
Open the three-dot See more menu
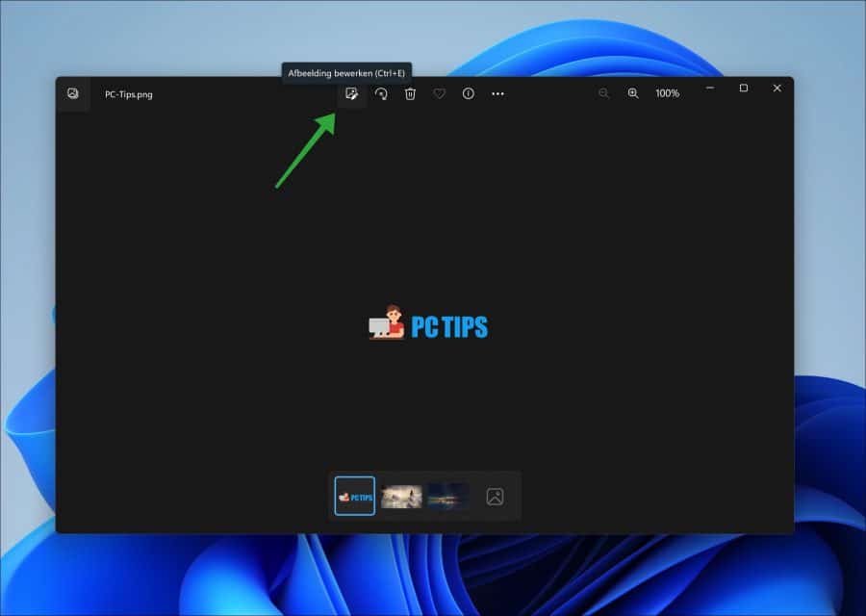click(497, 94)
